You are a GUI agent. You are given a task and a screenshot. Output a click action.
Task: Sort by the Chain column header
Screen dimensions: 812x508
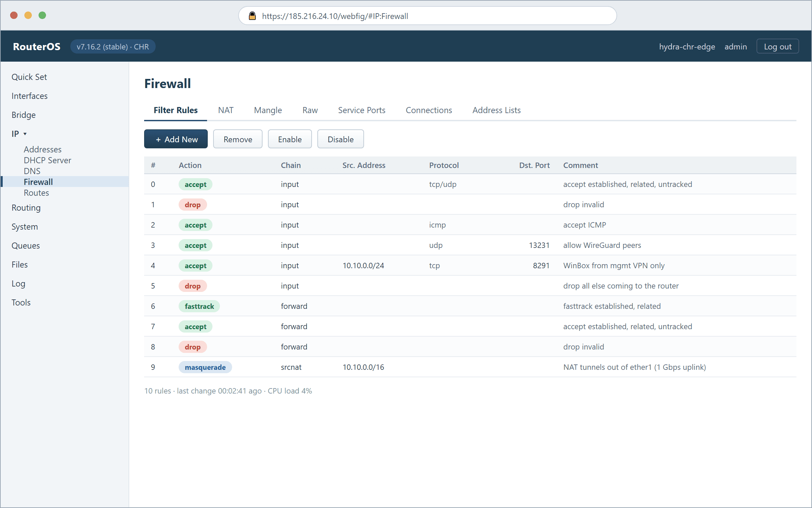click(291, 165)
